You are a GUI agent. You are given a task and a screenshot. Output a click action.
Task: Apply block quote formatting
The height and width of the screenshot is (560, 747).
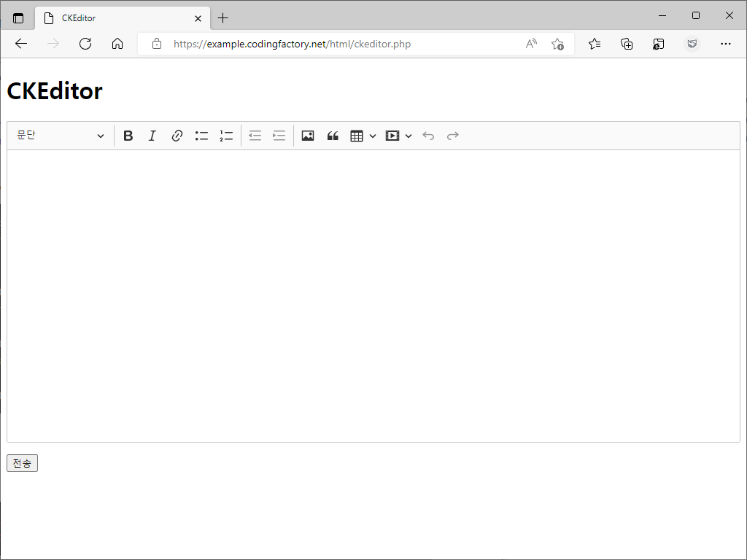pos(333,136)
